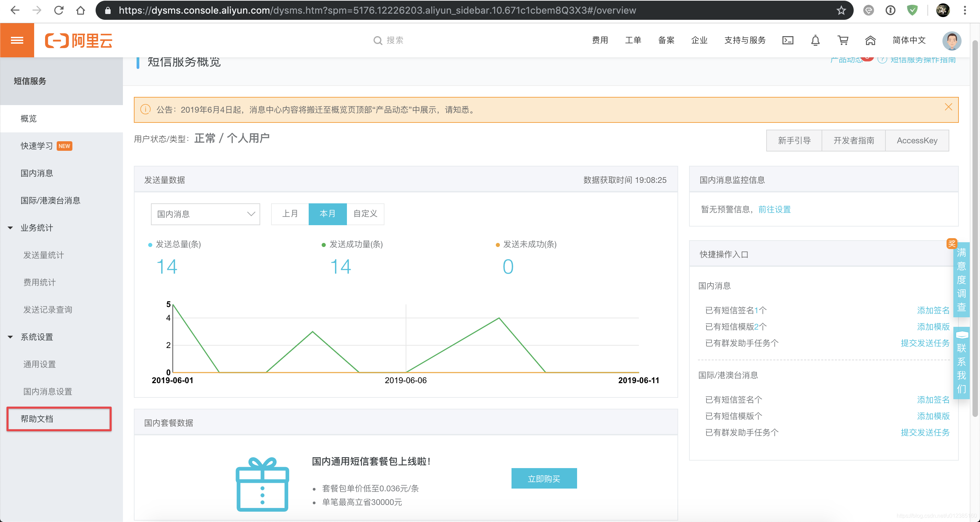This screenshot has height=522, width=980.
Task: Open the orange hamburger menu
Action: tap(17, 40)
